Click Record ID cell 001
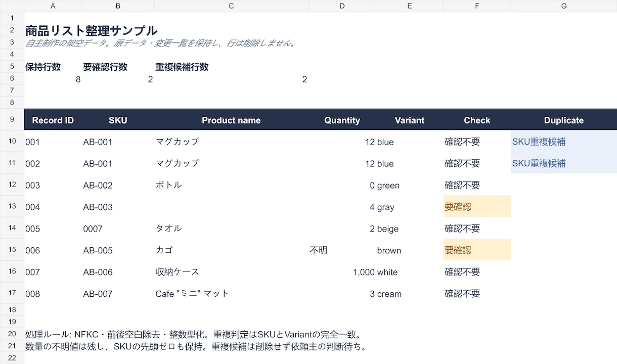This screenshot has width=617, height=364. [x=53, y=142]
